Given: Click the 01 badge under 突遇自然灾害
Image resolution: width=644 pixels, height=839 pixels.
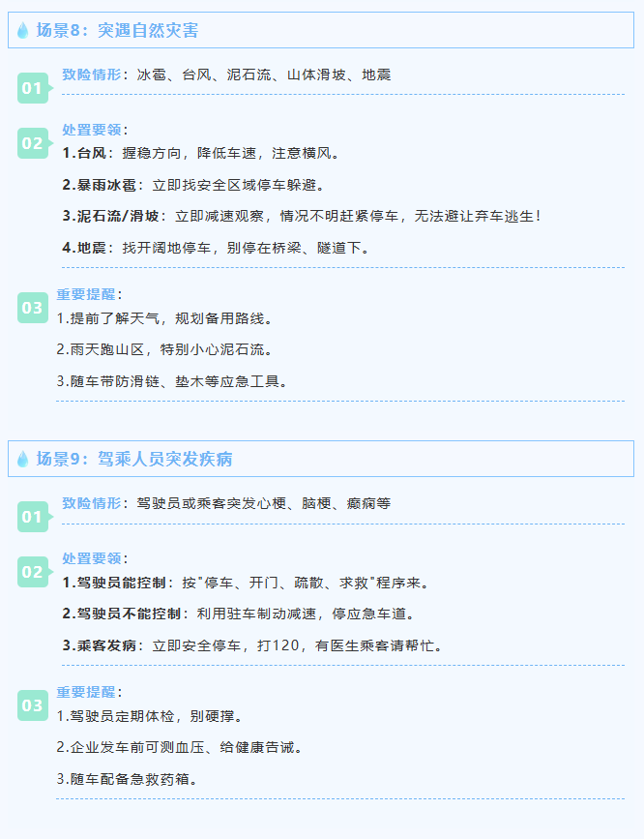Looking at the screenshot, I should tap(32, 88).
